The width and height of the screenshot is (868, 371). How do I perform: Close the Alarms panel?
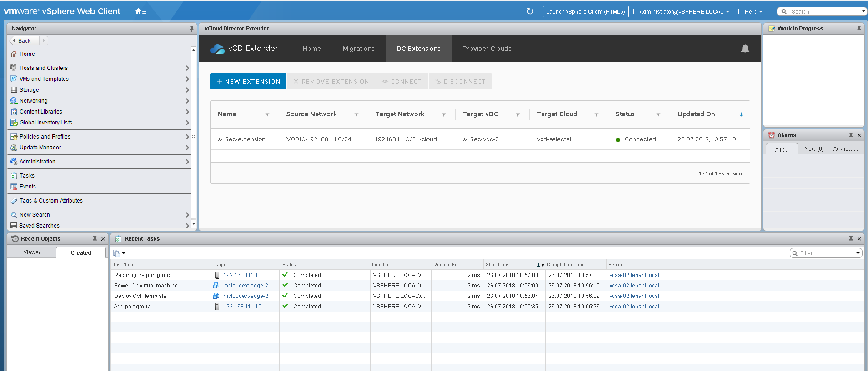click(859, 135)
